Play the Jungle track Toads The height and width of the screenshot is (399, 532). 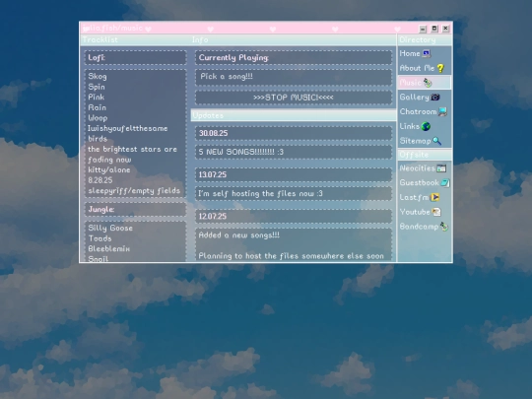(x=100, y=238)
